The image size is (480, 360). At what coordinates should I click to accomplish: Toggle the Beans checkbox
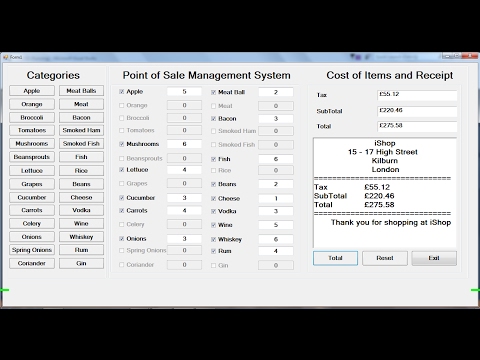point(213,184)
